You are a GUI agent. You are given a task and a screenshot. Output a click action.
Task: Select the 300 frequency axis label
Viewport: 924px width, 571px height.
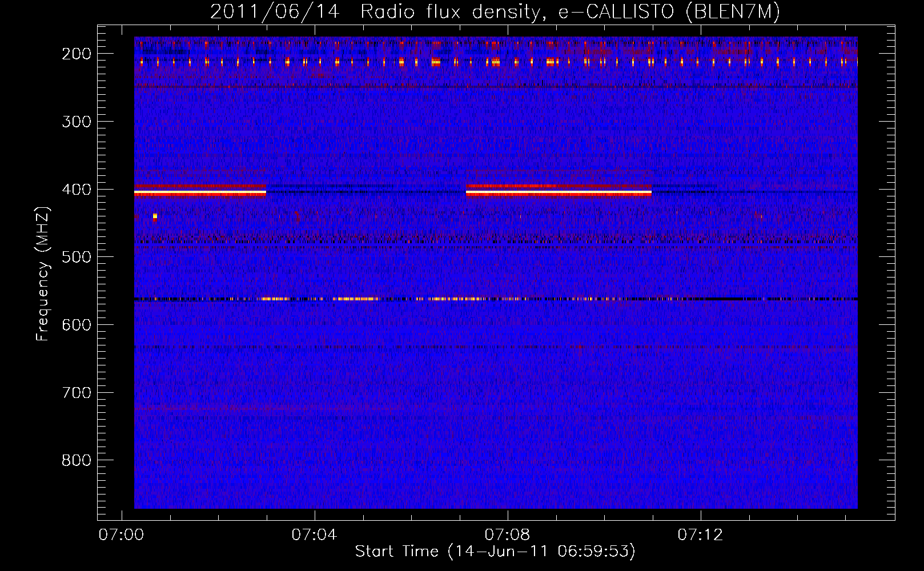point(77,122)
